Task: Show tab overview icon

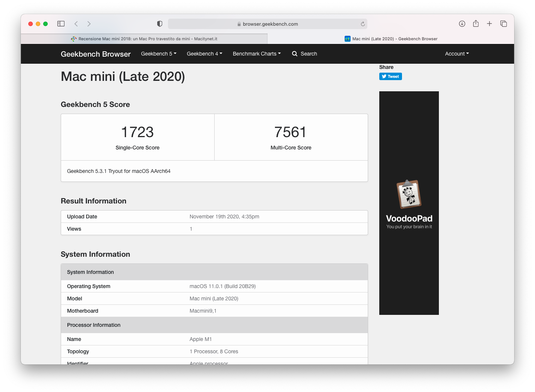Action: pyautogui.click(x=504, y=24)
